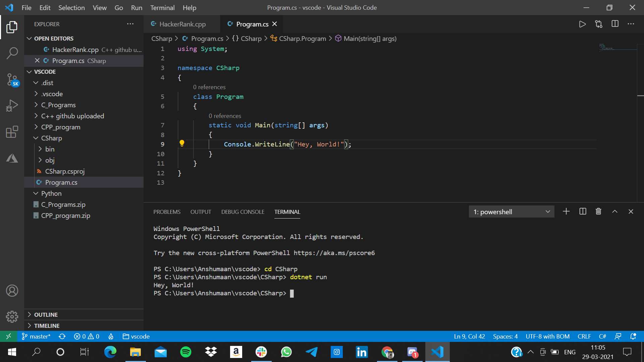This screenshot has height=362, width=644.
Task: Open the Extensions view
Action: (x=12, y=132)
